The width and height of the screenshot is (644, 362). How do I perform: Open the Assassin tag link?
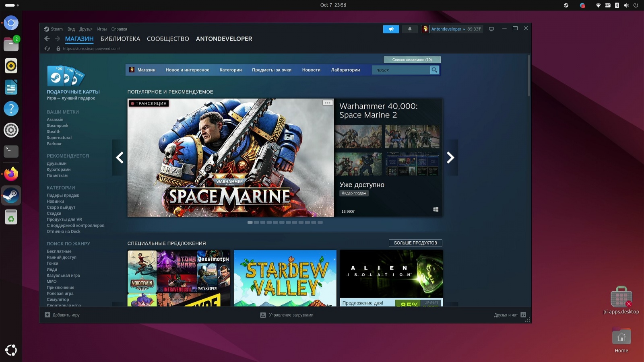click(55, 119)
